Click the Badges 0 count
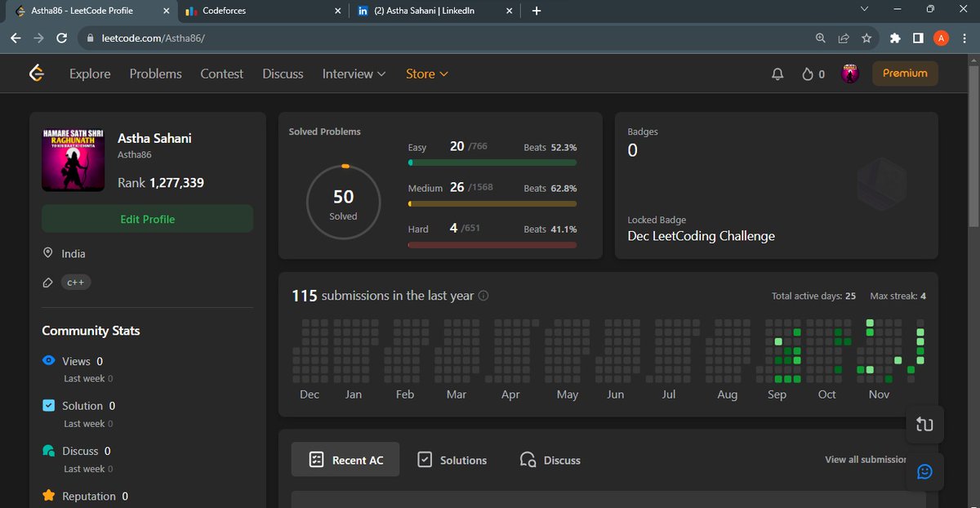 click(x=633, y=150)
